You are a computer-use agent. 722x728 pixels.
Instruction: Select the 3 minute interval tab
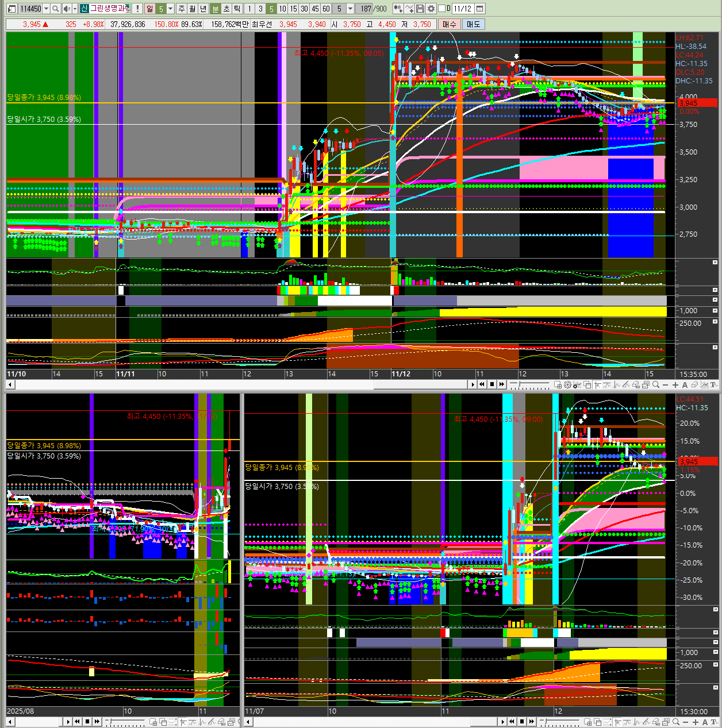(x=260, y=9)
